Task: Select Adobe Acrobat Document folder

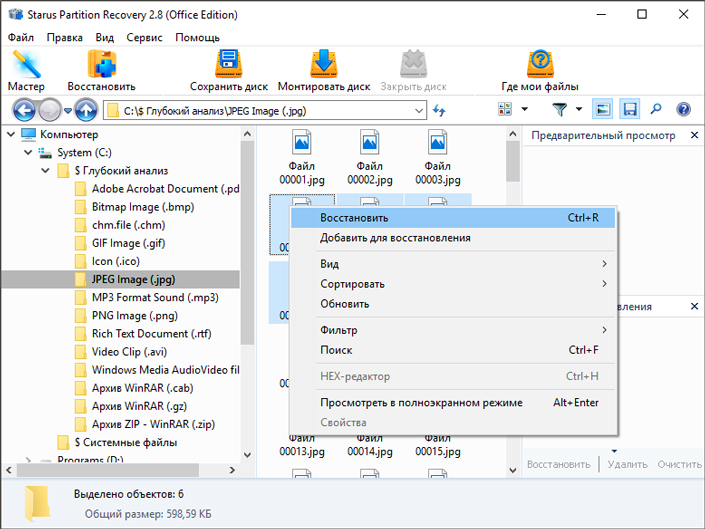Action: click(x=157, y=189)
